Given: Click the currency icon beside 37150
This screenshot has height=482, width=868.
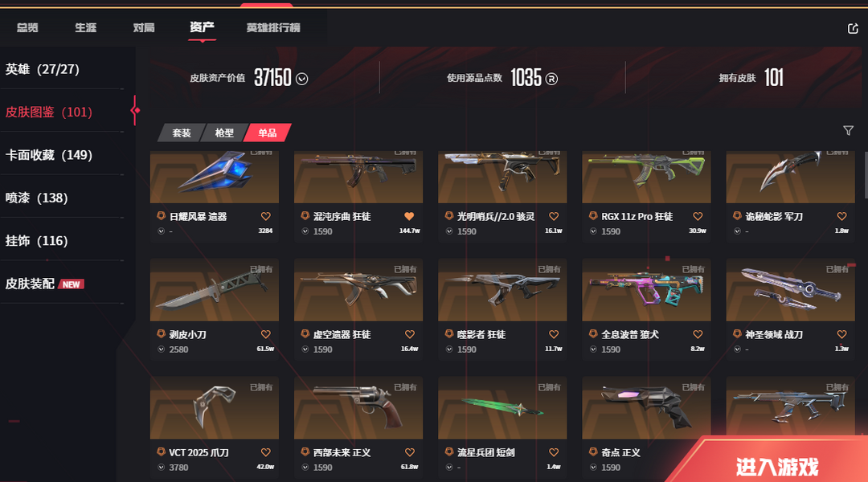Looking at the screenshot, I should pyautogui.click(x=301, y=79).
